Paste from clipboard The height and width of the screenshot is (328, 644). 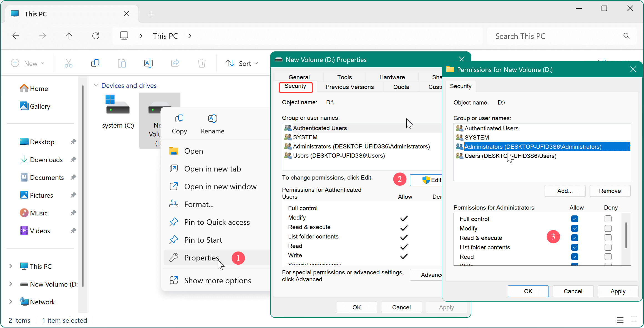coord(122,63)
